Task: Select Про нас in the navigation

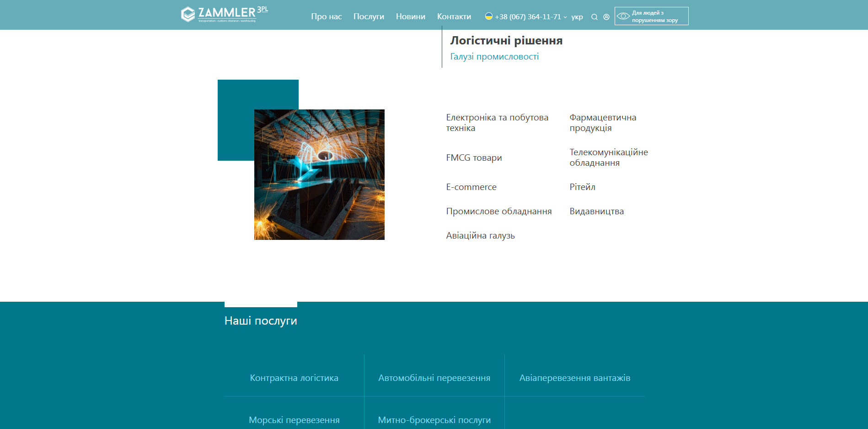Action: tap(326, 16)
